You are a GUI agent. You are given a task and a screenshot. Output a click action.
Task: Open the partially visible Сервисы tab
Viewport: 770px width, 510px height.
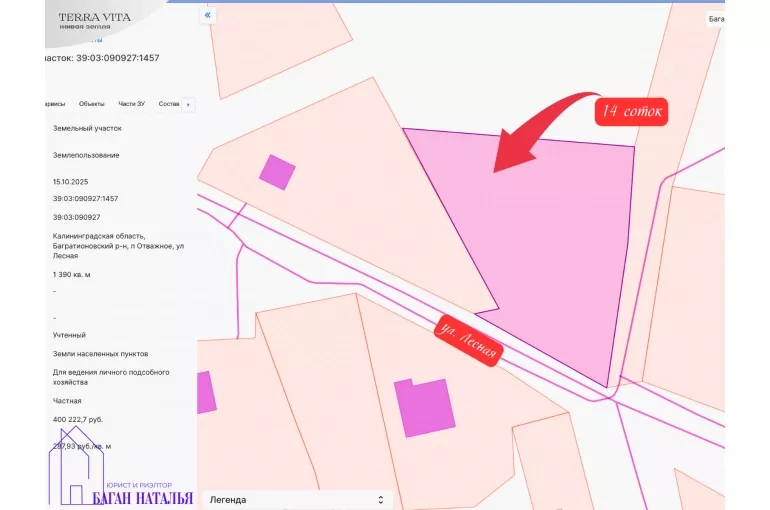pos(54,104)
